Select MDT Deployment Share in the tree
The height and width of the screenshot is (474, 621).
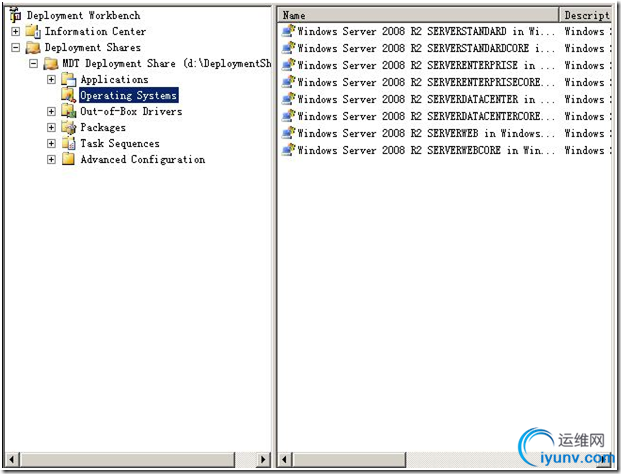pos(167,63)
